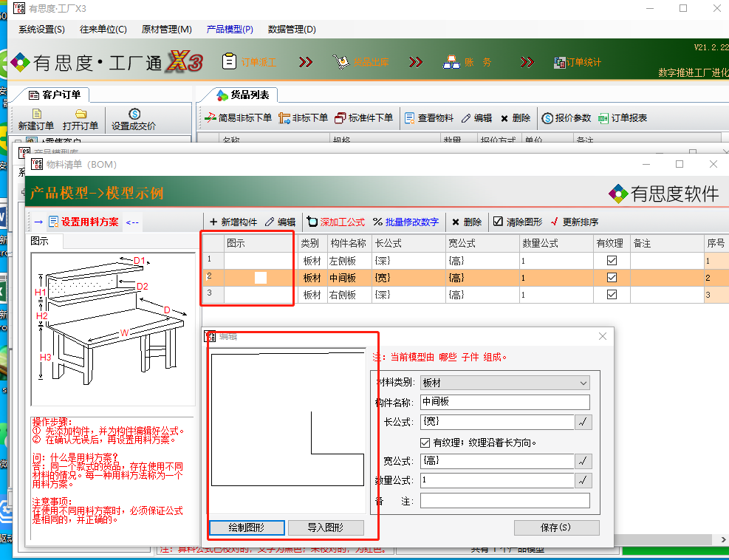The width and height of the screenshot is (729, 560).
Task: Click the 新建订单 icon button
Action: [x=35, y=120]
